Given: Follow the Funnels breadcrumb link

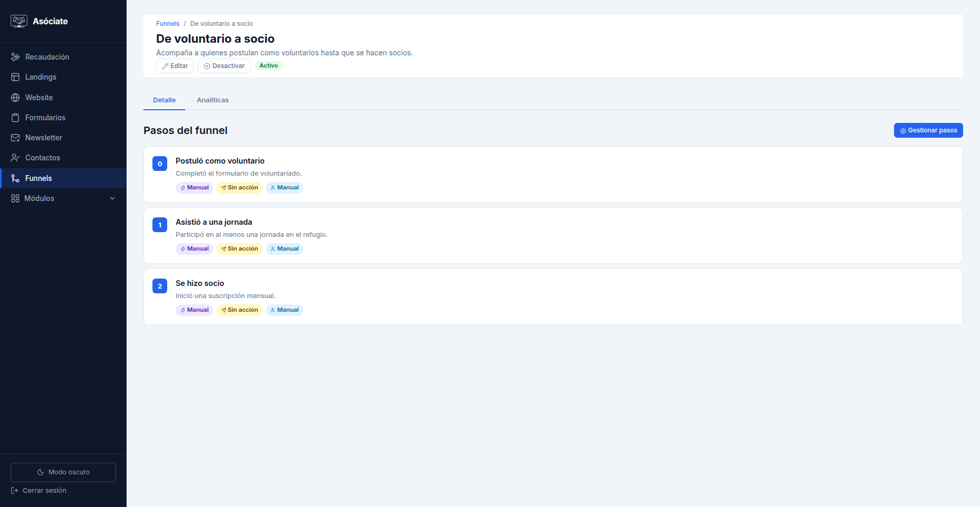Looking at the screenshot, I should (168, 24).
